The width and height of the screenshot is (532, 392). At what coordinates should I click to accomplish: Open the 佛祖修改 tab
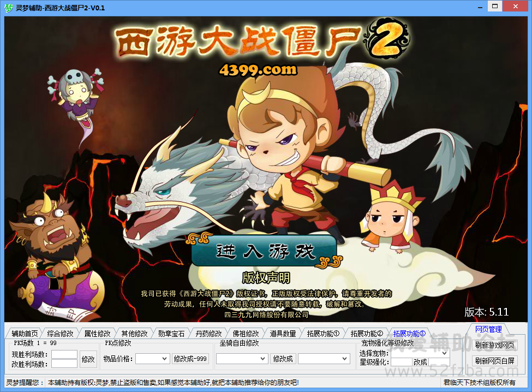(x=246, y=334)
